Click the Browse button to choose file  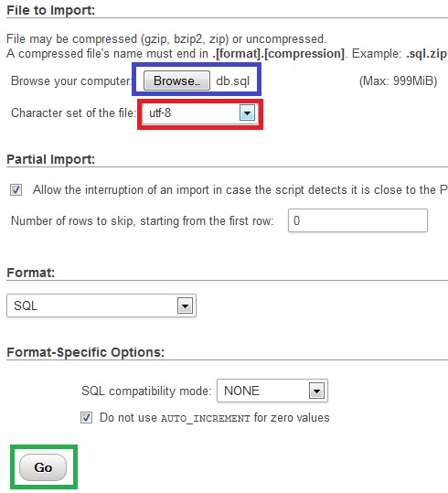coord(176,80)
